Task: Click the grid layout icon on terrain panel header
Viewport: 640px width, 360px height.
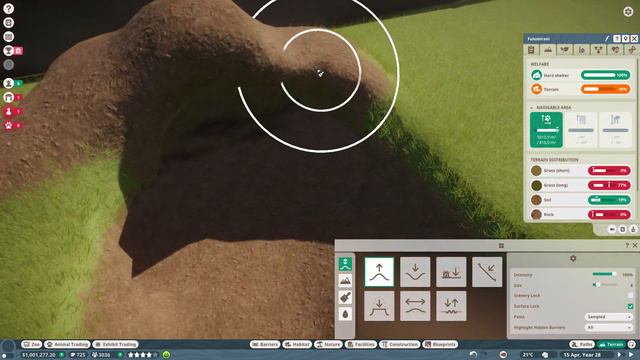Action: tap(501, 245)
